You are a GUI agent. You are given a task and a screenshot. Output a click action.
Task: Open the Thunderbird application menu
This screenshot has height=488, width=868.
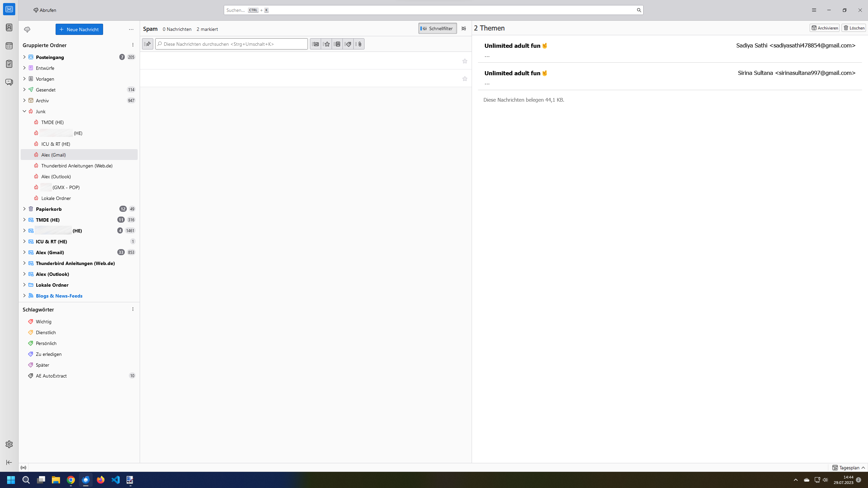pyautogui.click(x=814, y=10)
